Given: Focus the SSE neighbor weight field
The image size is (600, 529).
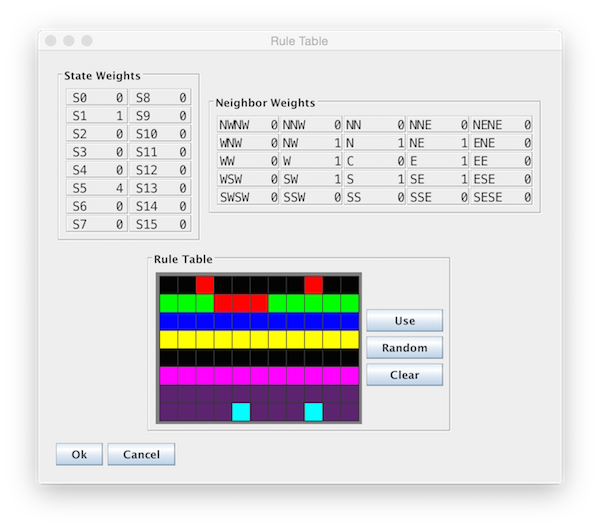Looking at the screenshot, I should 438,197.
